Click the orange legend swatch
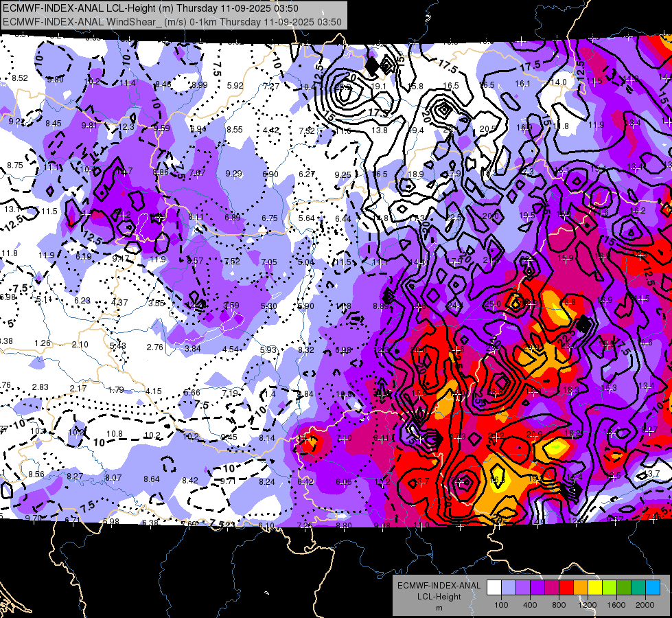The height and width of the screenshot is (618, 672). tap(581, 588)
